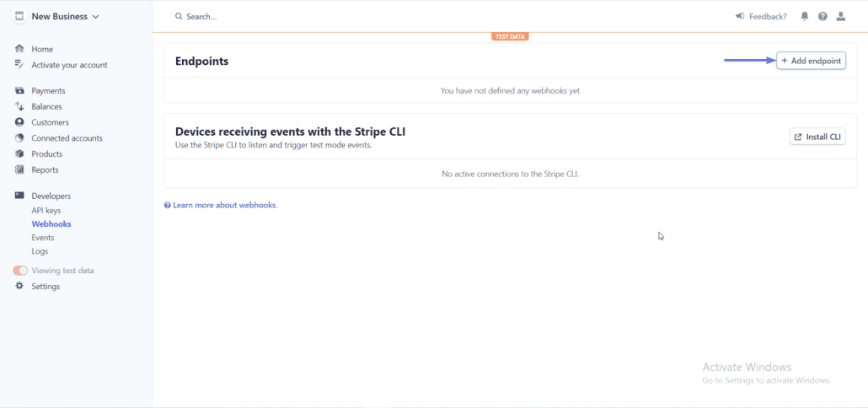The image size is (868, 408).
Task: Click the Reports chart icon
Action: (19, 169)
